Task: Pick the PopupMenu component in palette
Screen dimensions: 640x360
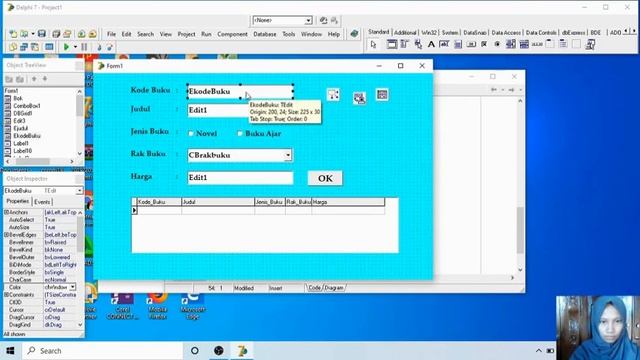Action: pos(418,44)
